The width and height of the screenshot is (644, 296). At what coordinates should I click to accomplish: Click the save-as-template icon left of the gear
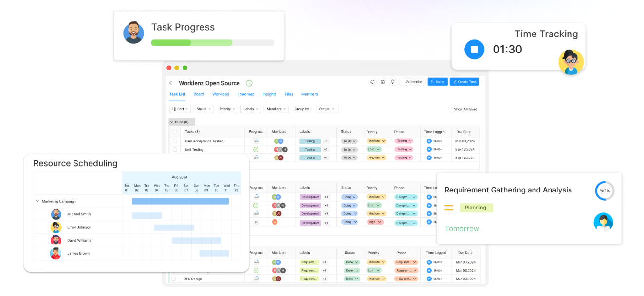click(x=383, y=82)
